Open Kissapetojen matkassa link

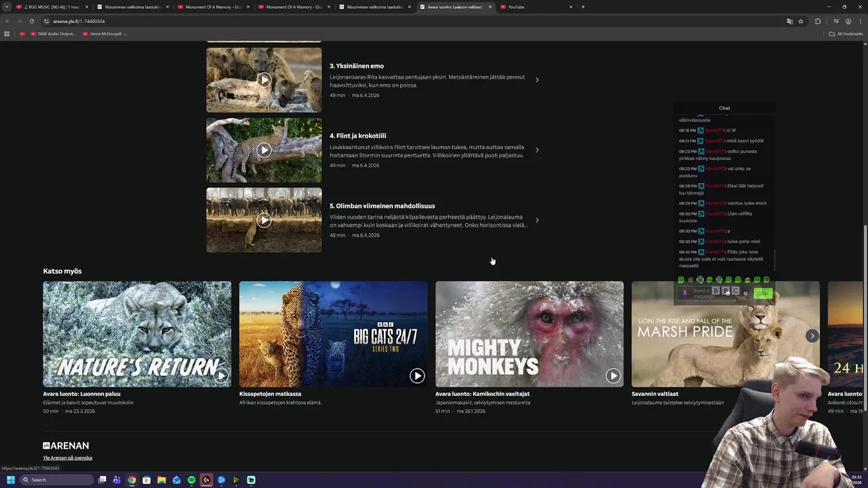tap(270, 394)
